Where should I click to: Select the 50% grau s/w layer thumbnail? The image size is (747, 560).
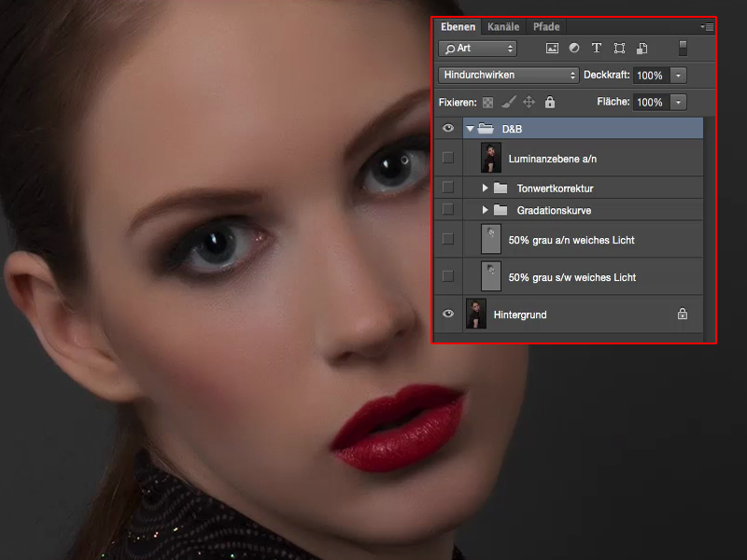tap(491, 276)
